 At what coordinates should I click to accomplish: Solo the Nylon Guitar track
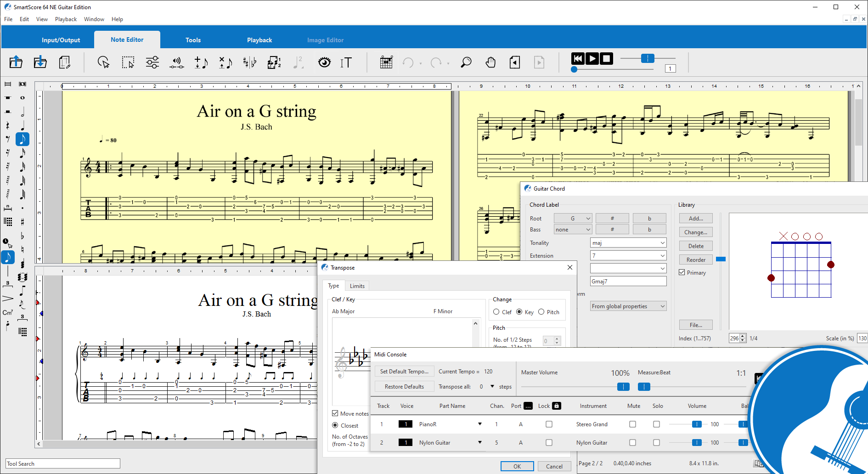(x=657, y=443)
